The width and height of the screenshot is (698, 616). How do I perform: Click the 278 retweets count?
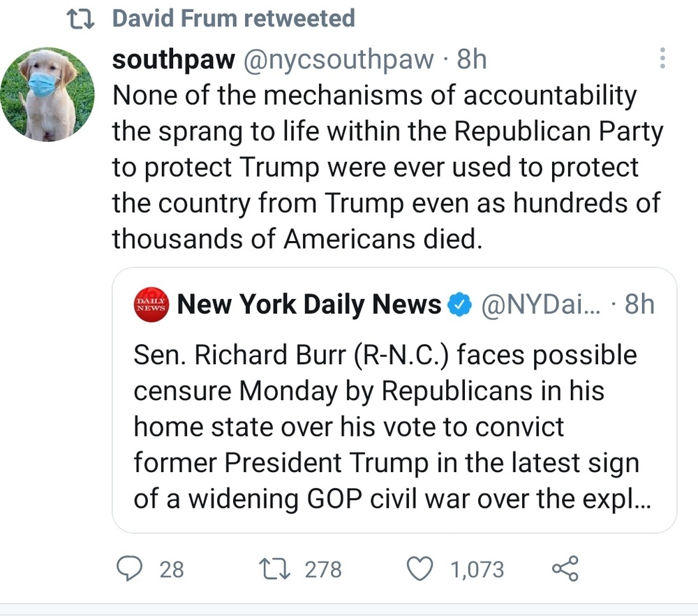[323, 570]
